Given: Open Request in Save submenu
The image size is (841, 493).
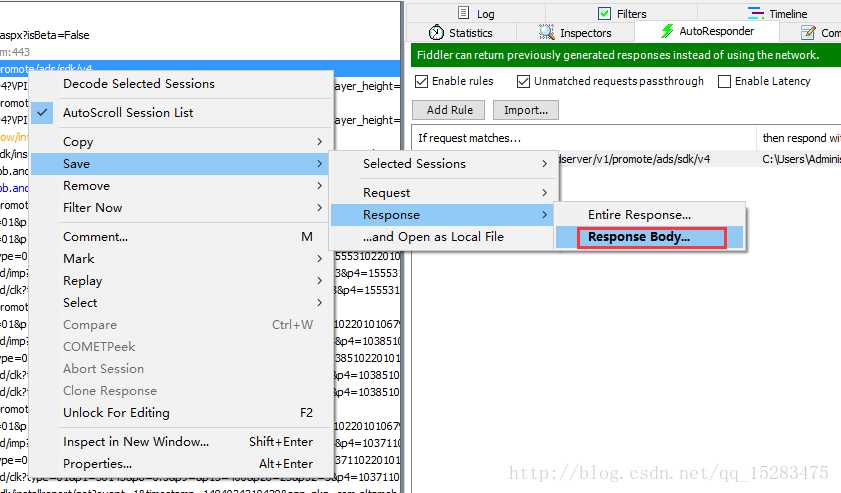Looking at the screenshot, I should 444,193.
